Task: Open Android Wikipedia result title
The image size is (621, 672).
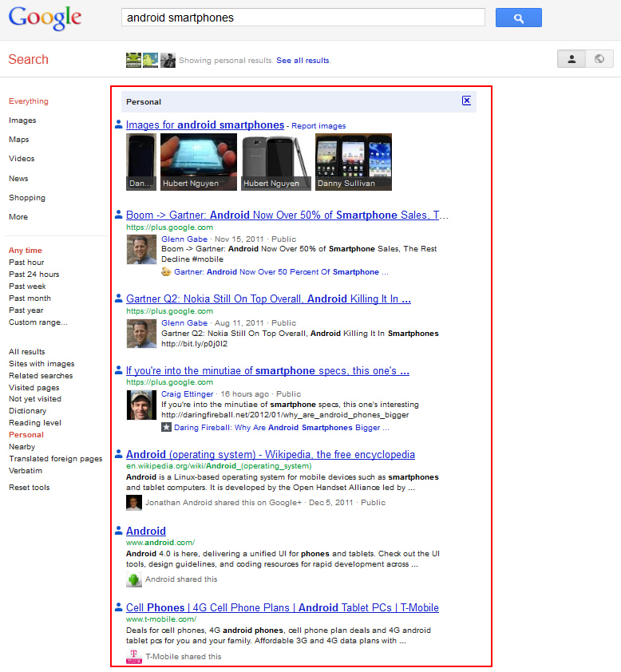Action: tap(271, 454)
